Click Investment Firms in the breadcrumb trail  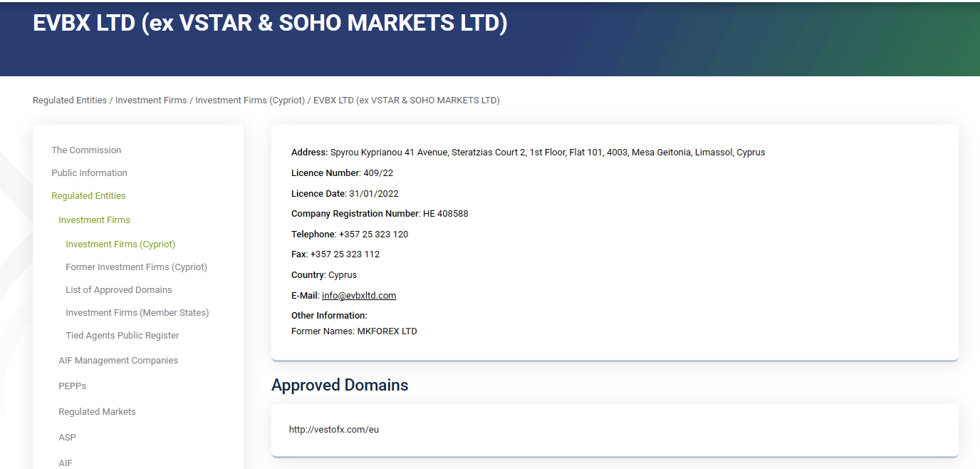pyautogui.click(x=151, y=100)
